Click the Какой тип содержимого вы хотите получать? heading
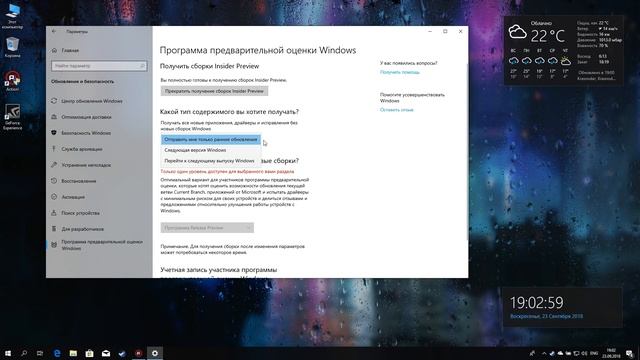This screenshot has height=360, width=640. point(229,112)
